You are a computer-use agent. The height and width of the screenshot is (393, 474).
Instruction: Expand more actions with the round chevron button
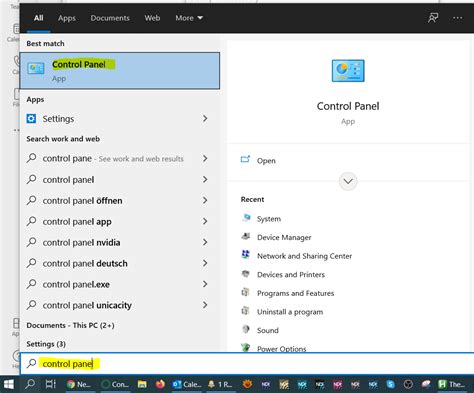pos(348,181)
